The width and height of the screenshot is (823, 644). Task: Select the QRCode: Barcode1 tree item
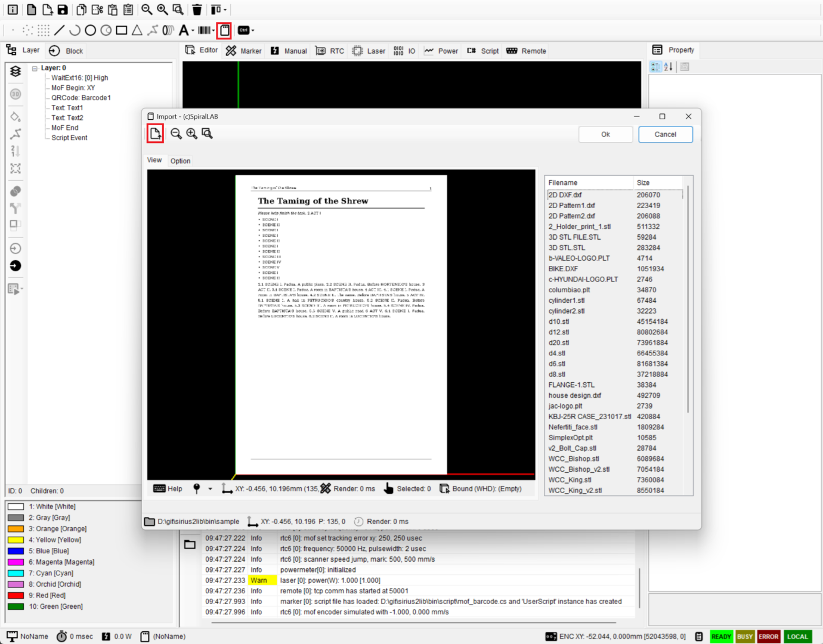tap(81, 98)
